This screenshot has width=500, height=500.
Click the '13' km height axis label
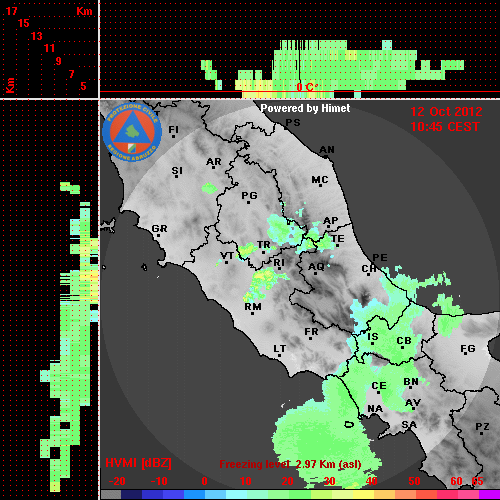tap(37, 36)
